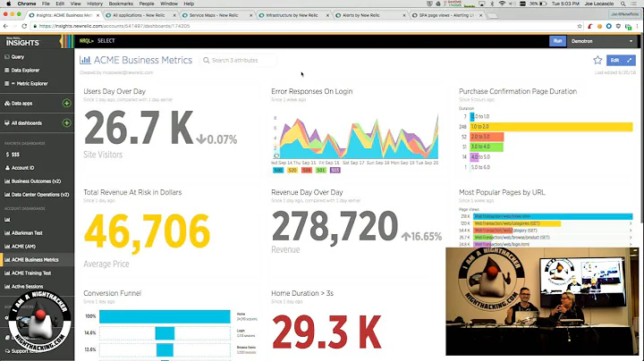The width and height of the screenshot is (644, 361).
Task: Open ACME Training Test dashboard
Action: (x=28, y=273)
